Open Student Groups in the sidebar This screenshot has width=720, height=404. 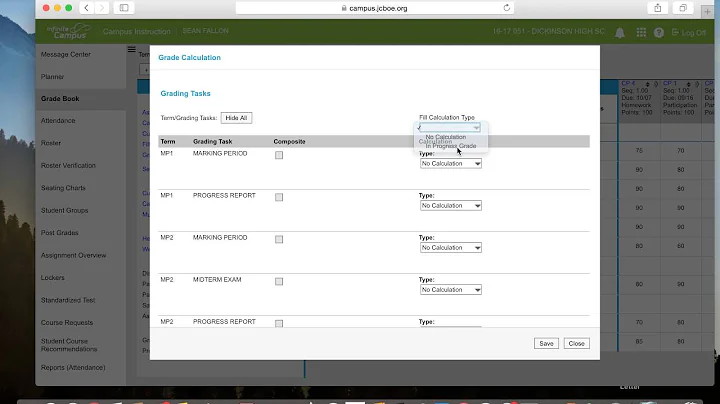click(64, 210)
